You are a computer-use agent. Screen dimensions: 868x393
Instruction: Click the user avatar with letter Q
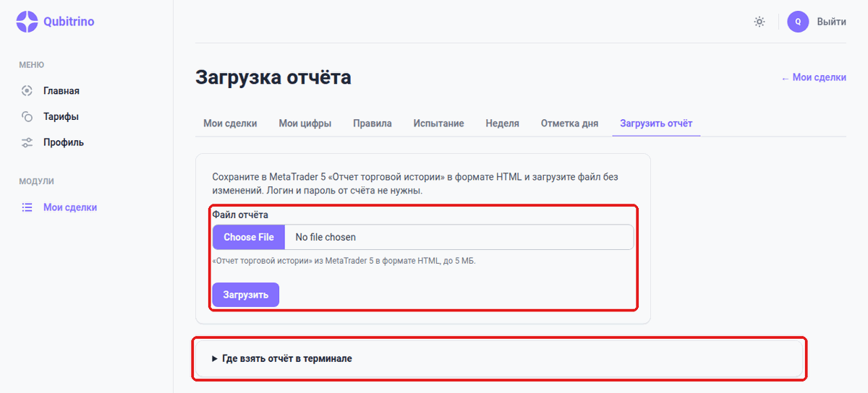pos(798,22)
